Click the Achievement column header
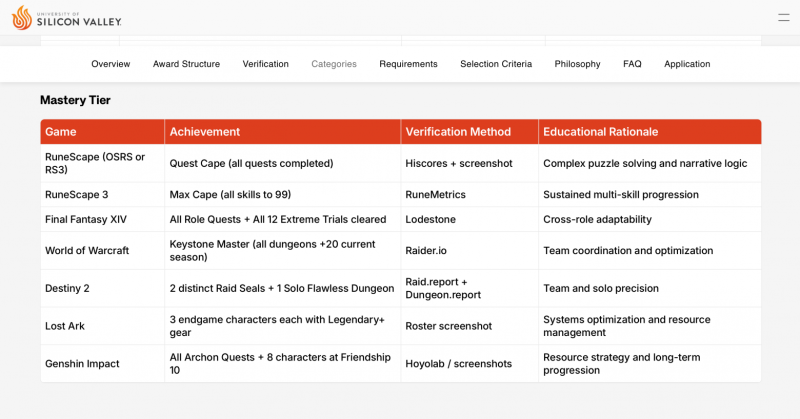Image resolution: width=800 pixels, height=419 pixels. (x=283, y=132)
